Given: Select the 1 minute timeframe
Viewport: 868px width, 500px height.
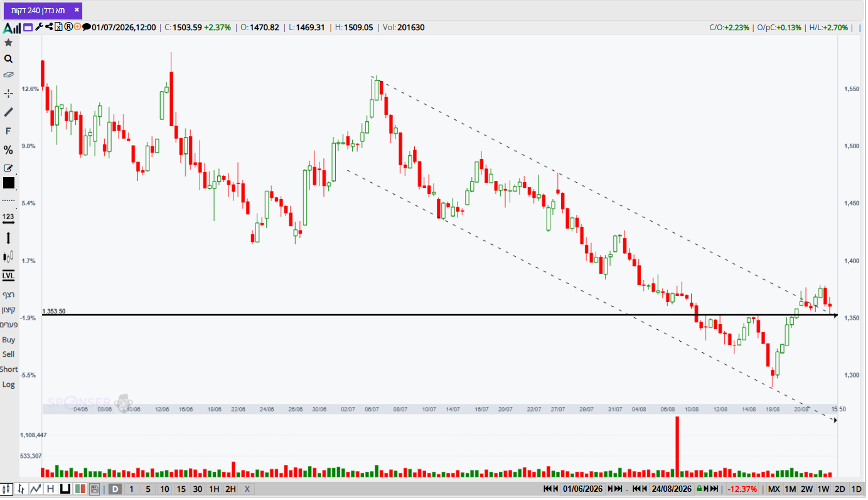Looking at the screenshot, I should [x=131, y=489].
